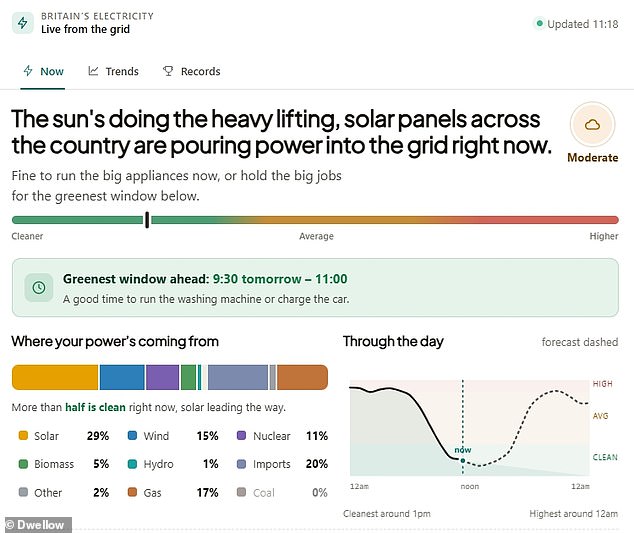
Task: Click the lightning bolt app logo icon
Action: [23, 23]
